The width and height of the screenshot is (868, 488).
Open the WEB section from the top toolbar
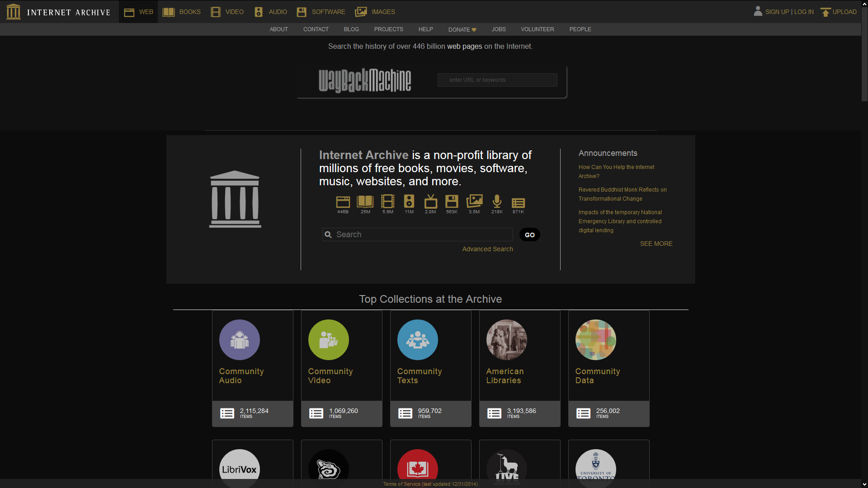click(x=129, y=12)
